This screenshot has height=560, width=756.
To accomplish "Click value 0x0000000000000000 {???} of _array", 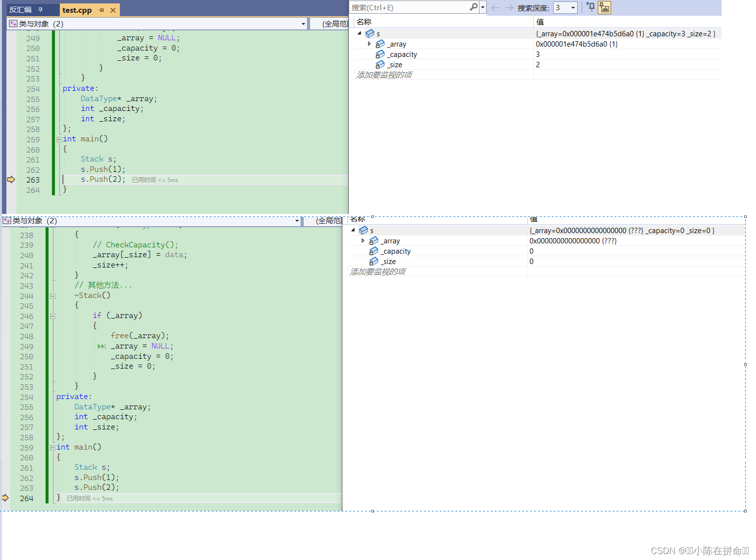I will [x=573, y=240].
